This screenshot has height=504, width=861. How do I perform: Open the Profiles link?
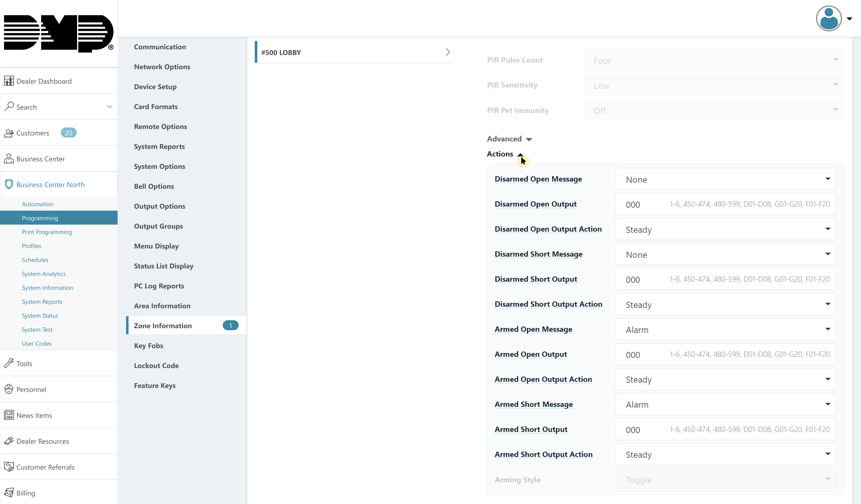(x=31, y=246)
